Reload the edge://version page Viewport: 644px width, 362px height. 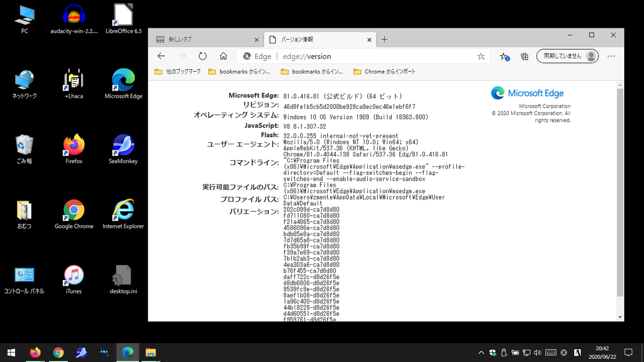click(x=202, y=56)
